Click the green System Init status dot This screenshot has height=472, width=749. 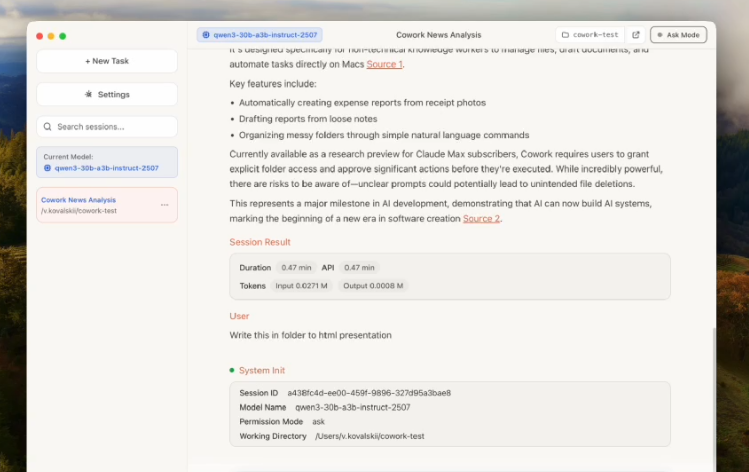232,371
